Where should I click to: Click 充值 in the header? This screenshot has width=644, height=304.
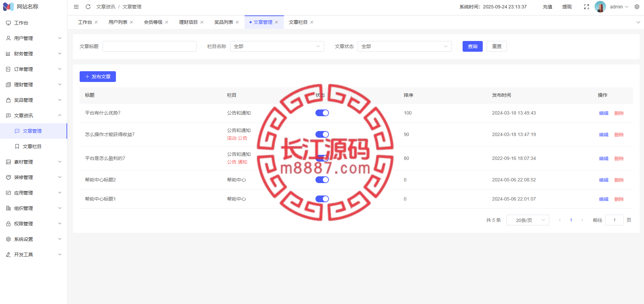click(548, 7)
